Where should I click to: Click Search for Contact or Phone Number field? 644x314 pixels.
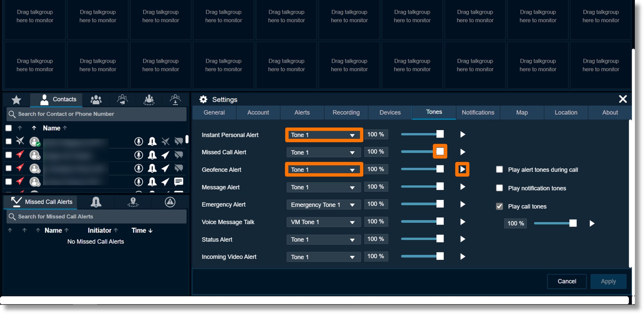pyautogui.click(x=96, y=114)
